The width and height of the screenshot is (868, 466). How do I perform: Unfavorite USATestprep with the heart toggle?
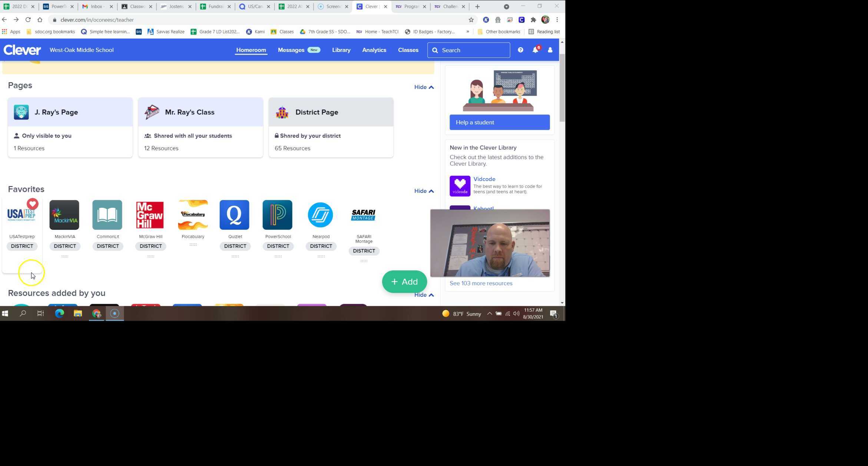(x=33, y=204)
